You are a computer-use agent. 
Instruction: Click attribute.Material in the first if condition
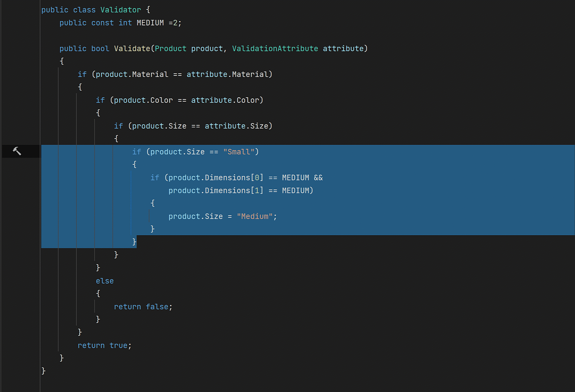[227, 74]
